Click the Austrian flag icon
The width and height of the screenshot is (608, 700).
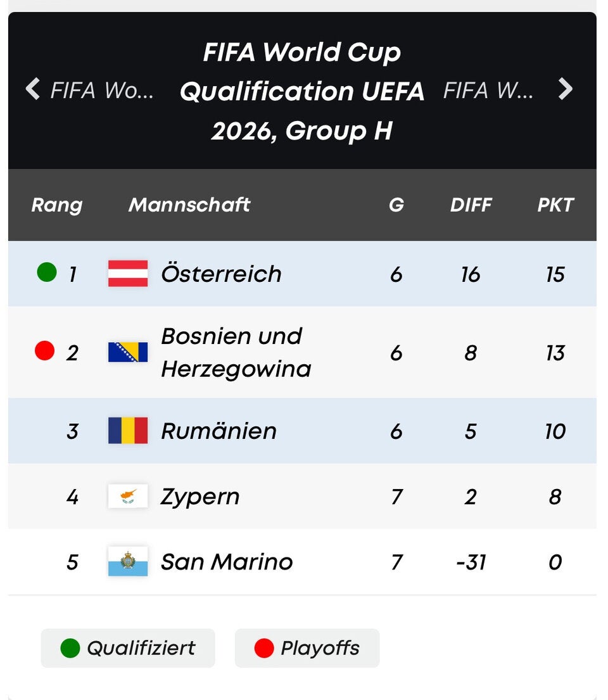[126, 274]
